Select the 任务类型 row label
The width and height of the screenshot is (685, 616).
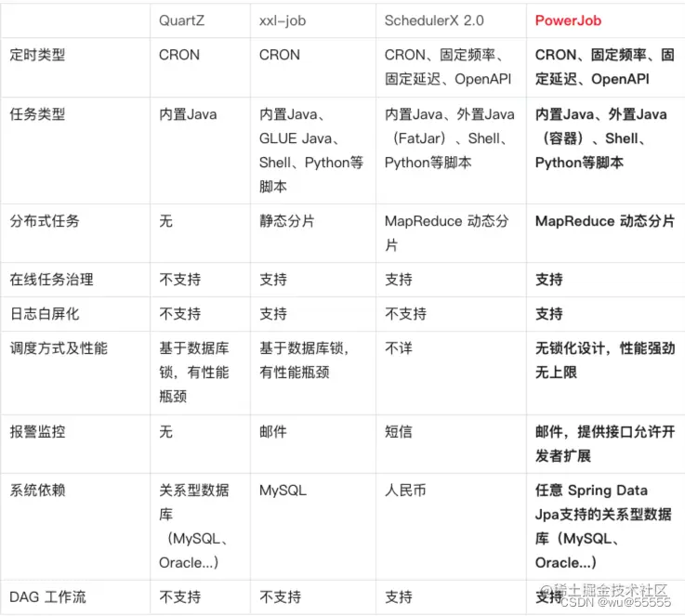pyautogui.click(x=37, y=114)
